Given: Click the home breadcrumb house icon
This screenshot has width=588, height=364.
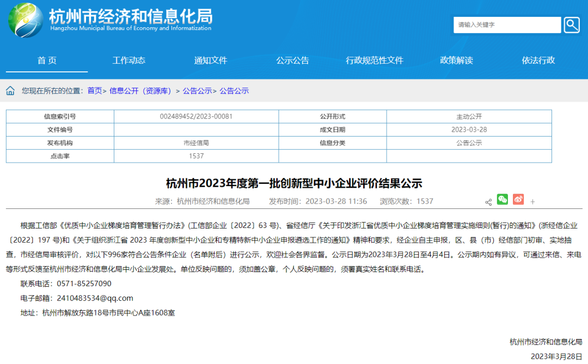Looking at the screenshot, I should point(11,91).
